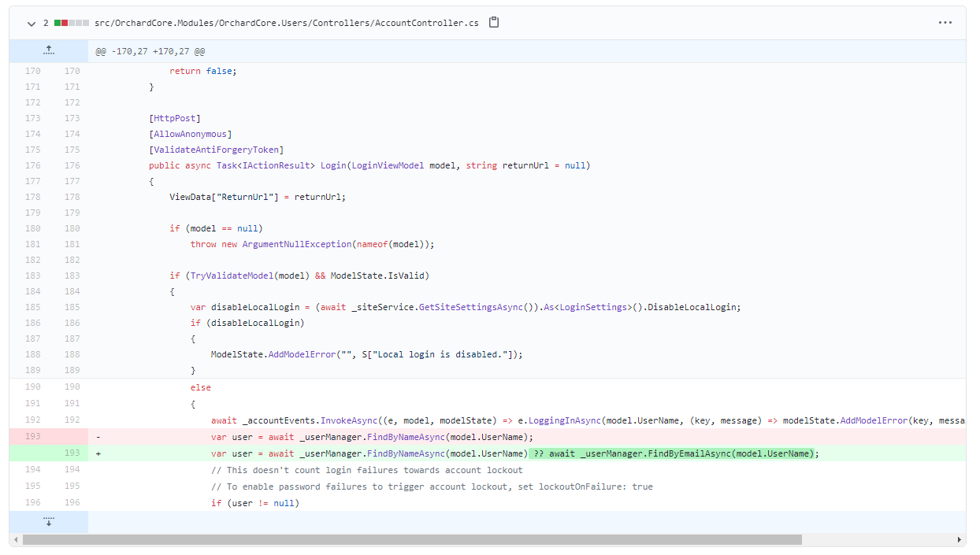
Task: Copy the AccountController.cs file path
Action: pos(494,23)
